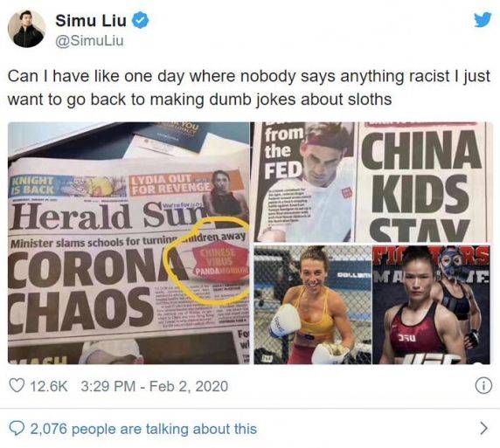Visit the @SimuLiu handle link
The width and height of the screenshot is (500, 448).
(90, 41)
